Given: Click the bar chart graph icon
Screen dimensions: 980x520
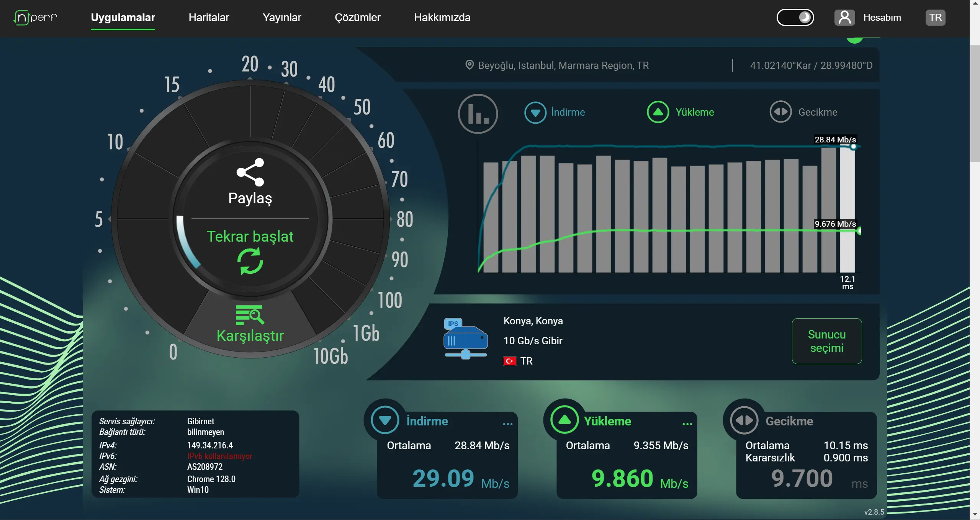Looking at the screenshot, I should tap(478, 114).
